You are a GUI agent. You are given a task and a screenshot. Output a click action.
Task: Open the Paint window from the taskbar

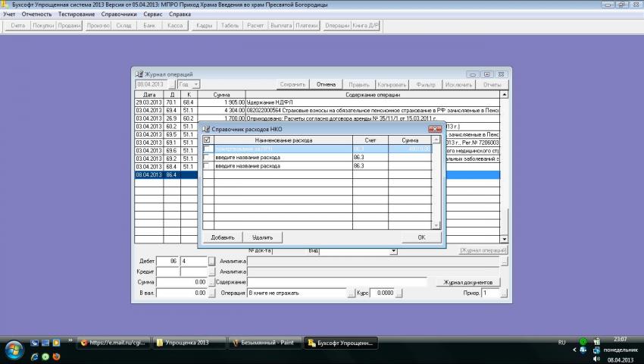click(x=264, y=343)
